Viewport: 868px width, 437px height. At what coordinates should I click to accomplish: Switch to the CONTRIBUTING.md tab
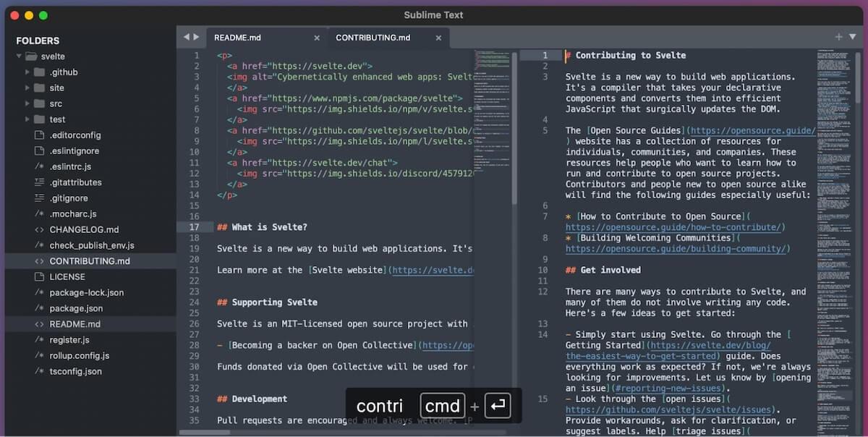pyautogui.click(x=388, y=38)
